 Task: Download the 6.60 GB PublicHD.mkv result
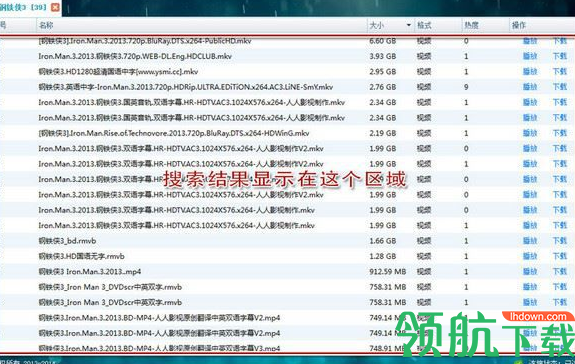pos(560,41)
